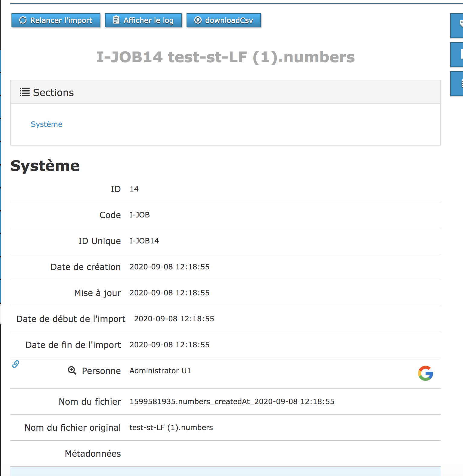
Task: Open the log with Afficher le log
Action: click(143, 20)
